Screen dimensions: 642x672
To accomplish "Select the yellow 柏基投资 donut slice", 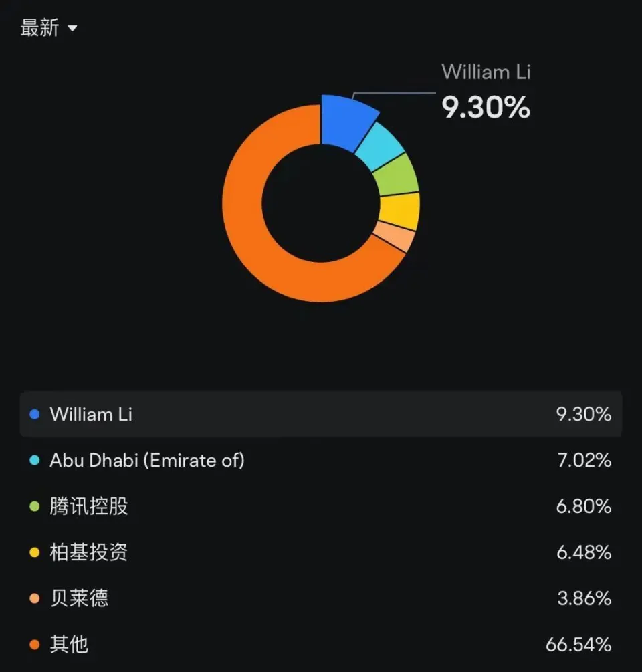I will pyautogui.click(x=401, y=211).
